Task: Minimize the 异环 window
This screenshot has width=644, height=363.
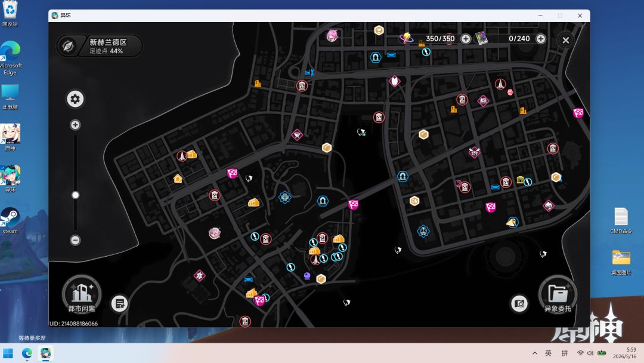Action: coord(540,16)
